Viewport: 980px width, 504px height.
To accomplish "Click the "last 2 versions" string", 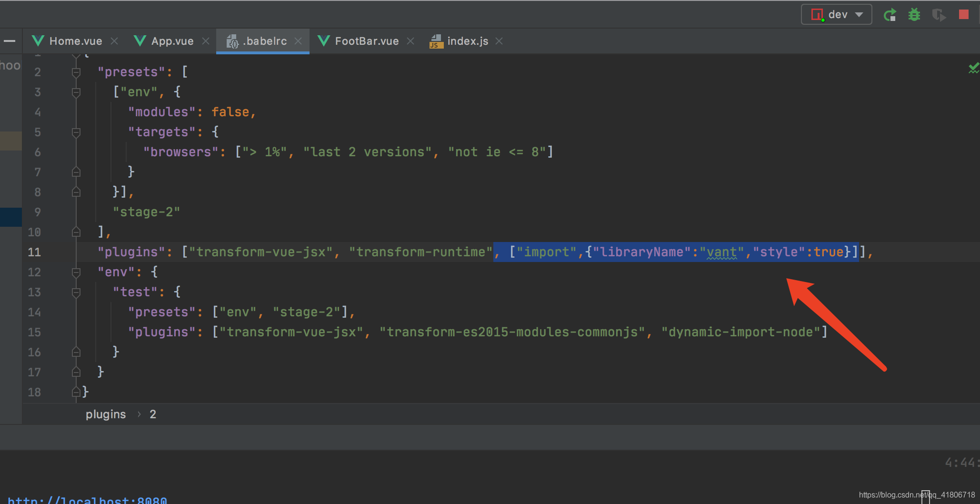I will pos(367,152).
